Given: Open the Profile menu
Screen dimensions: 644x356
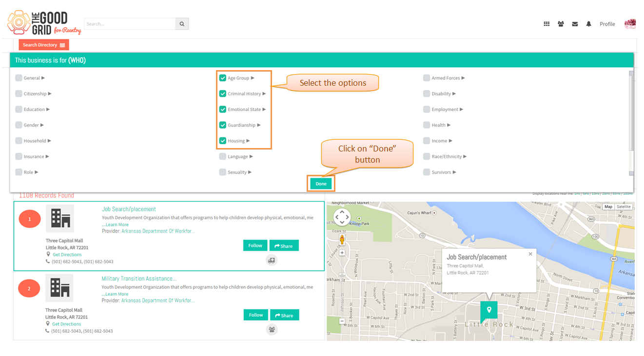Looking at the screenshot, I should (x=607, y=24).
